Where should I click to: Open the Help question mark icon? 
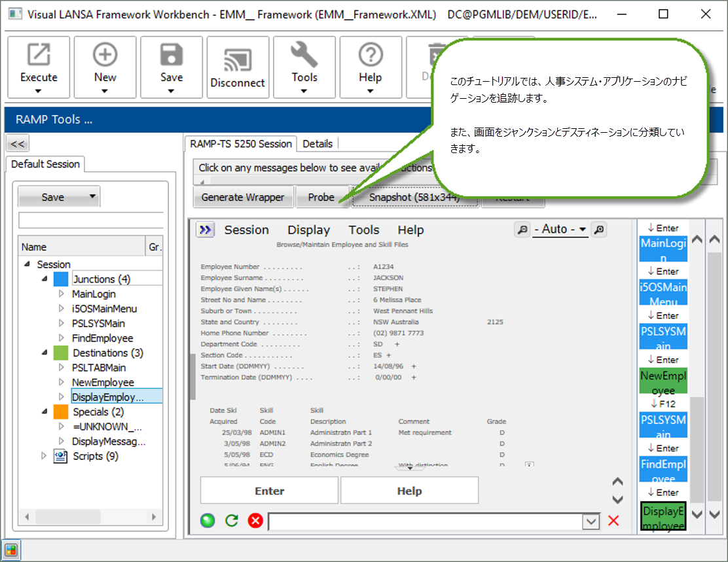click(371, 55)
